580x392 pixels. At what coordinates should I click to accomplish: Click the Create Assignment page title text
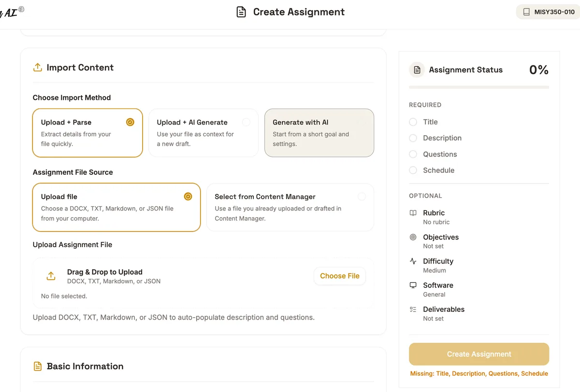click(x=299, y=12)
